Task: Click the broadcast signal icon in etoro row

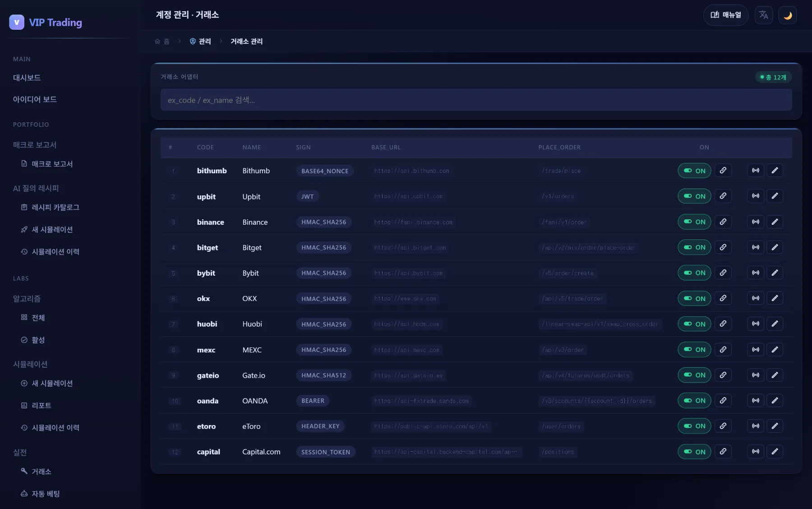Action: (x=756, y=426)
